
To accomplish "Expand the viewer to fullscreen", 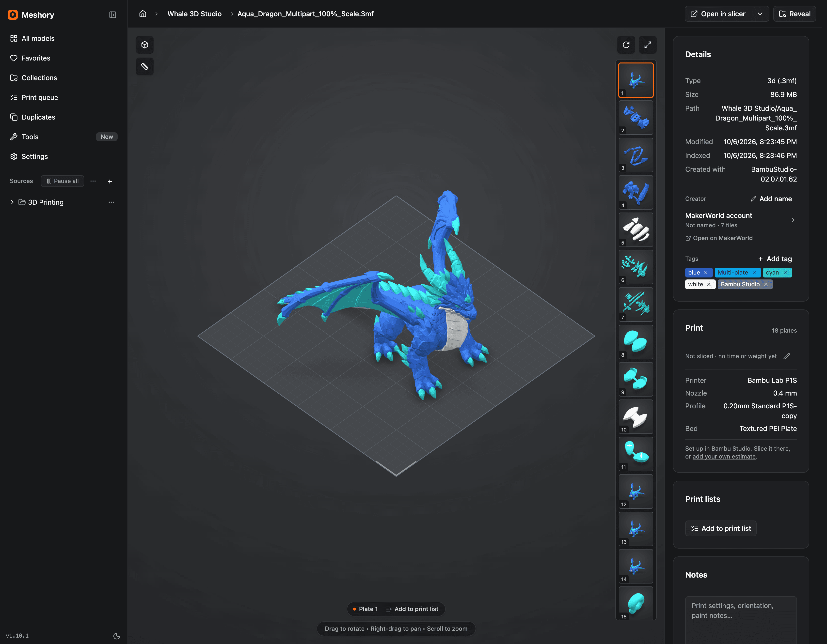I will pyautogui.click(x=648, y=45).
